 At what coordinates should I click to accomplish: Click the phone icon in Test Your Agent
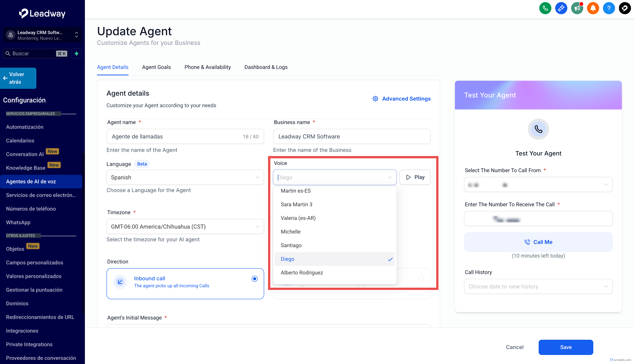538,129
